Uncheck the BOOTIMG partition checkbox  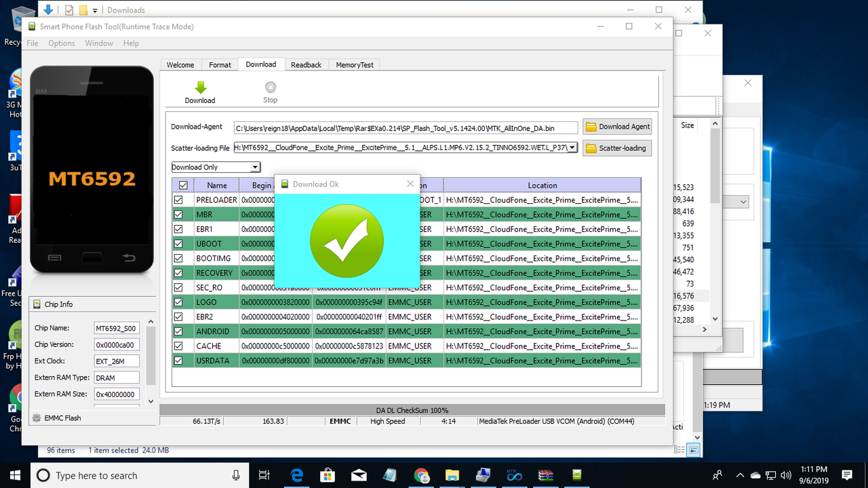tap(178, 258)
